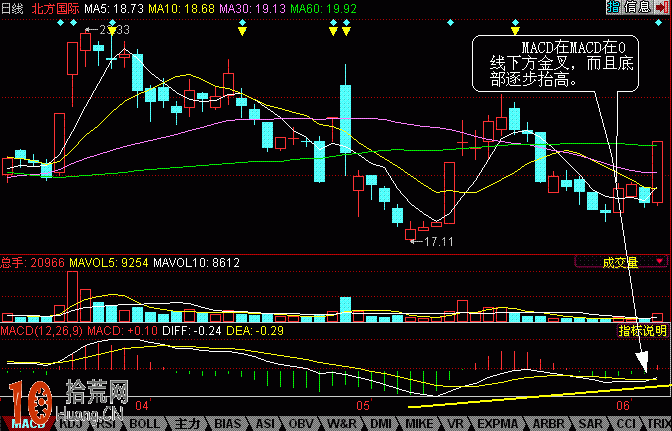Open the 成交量 volume dropdown

(620, 263)
